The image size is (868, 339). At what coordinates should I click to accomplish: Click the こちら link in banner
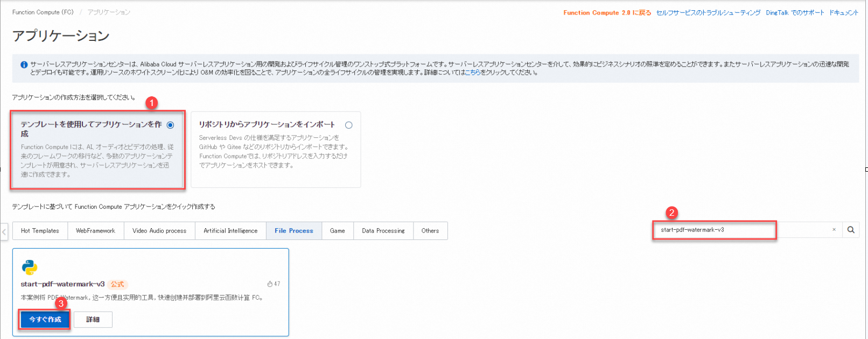tap(472, 73)
